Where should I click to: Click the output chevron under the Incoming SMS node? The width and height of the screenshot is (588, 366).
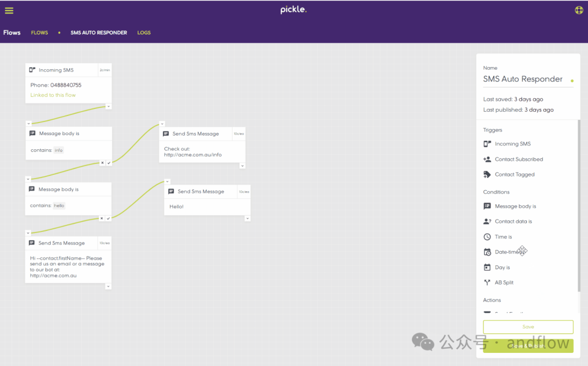point(108,107)
